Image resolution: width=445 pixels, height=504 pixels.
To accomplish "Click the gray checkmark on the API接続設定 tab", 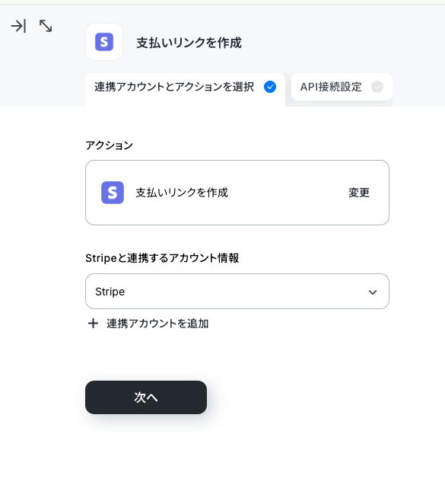I will [x=377, y=87].
